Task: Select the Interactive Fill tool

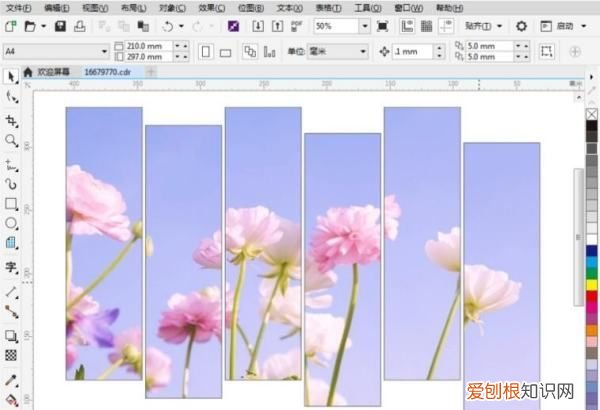Action: [11, 400]
